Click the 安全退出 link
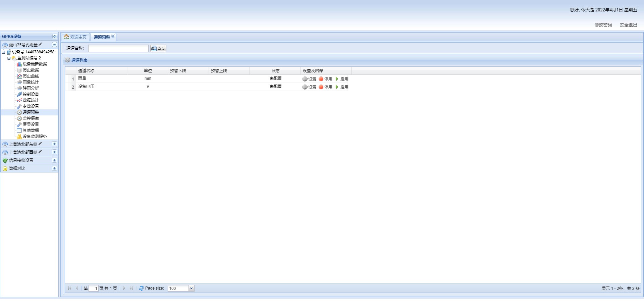This screenshot has height=307, width=644. tap(628, 25)
